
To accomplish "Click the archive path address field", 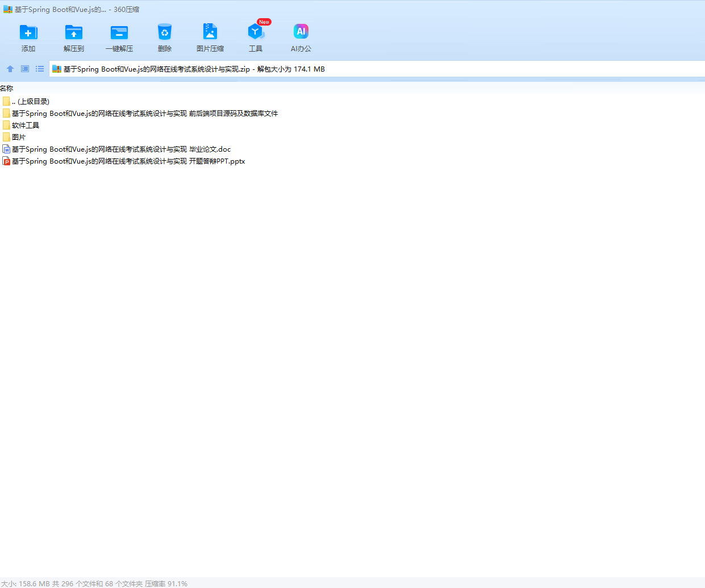I will tap(377, 69).
